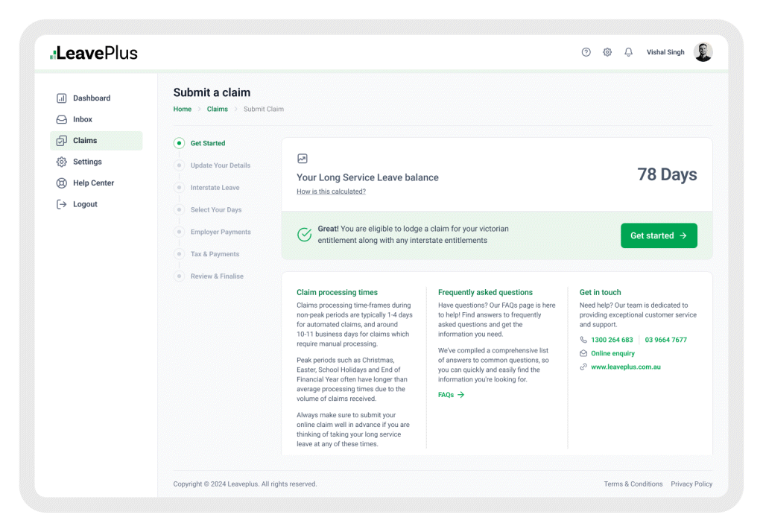Viewport: 763px width, 532px height.
Task: Click the Interstate Leave step label
Action: 215,188
